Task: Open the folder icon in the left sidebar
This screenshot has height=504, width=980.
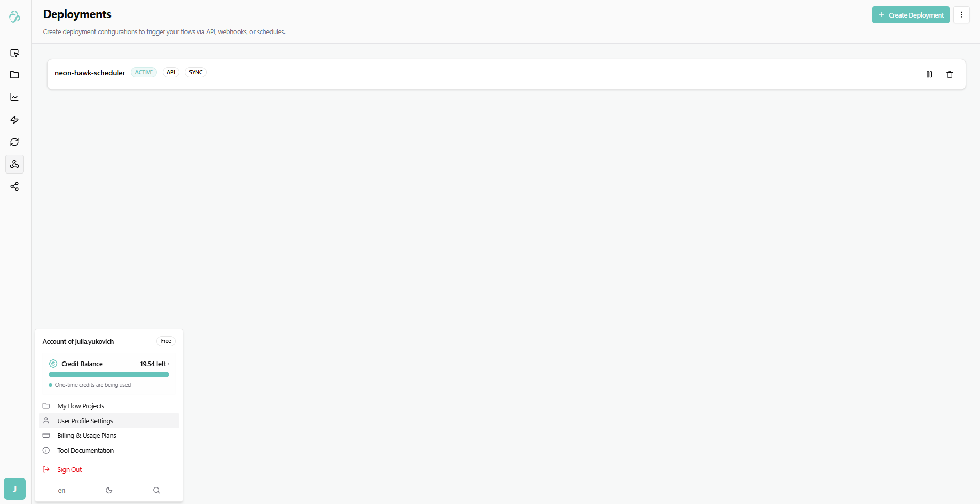Action: click(x=14, y=75)
